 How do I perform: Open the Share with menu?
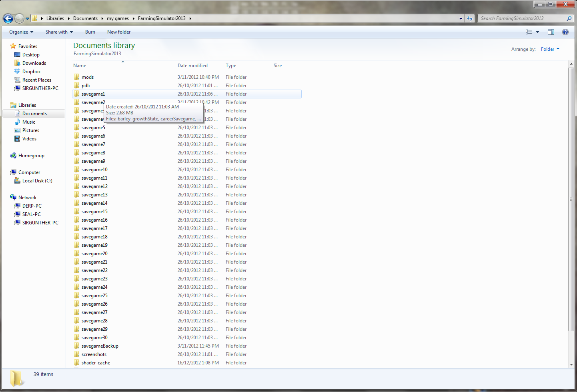(59, 32)
